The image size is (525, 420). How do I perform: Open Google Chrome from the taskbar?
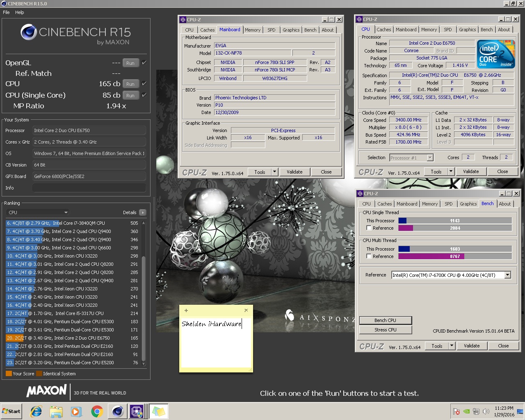click(97, 411)
